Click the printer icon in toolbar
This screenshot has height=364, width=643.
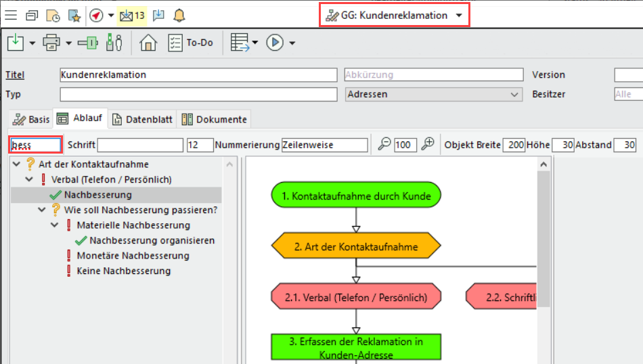[x=51, y=43]
